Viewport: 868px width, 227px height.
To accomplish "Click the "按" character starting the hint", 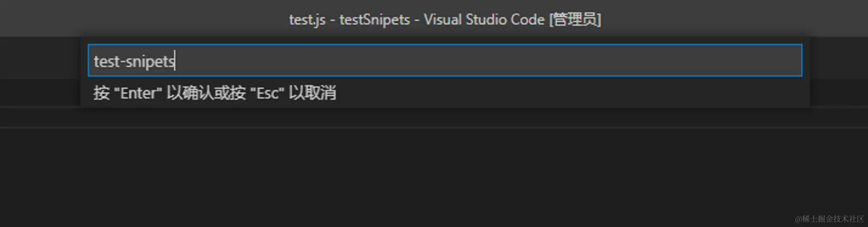I will point(102,93).
